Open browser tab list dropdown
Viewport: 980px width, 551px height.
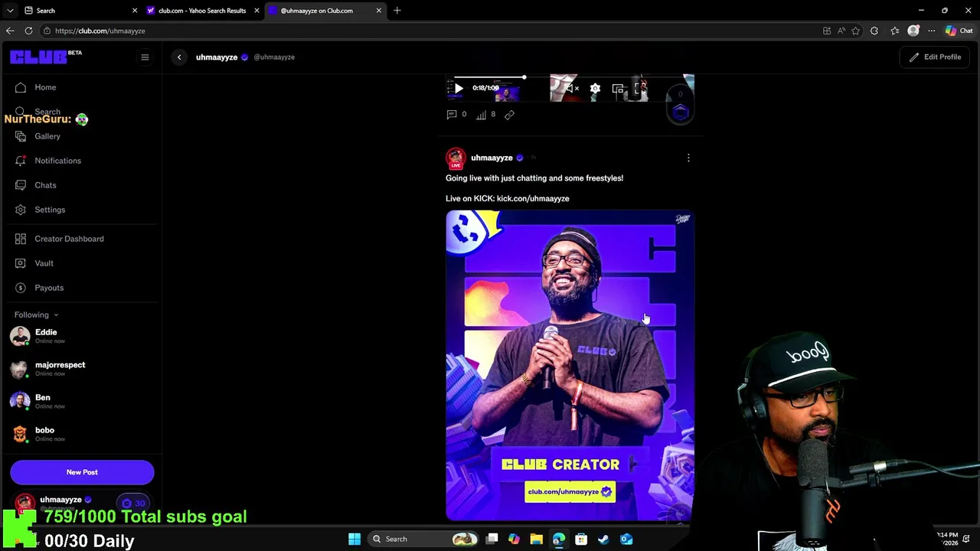[x=9, y=11]
